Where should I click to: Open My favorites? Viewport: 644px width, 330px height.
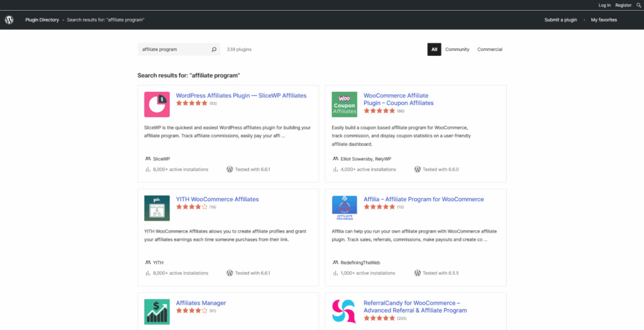[x=604, y=19]
